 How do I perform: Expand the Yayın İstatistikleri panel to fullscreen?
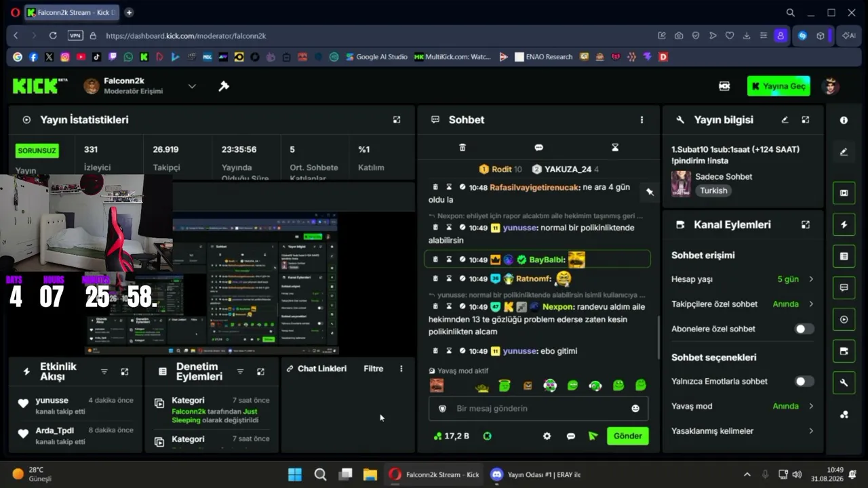click(397, 120)
